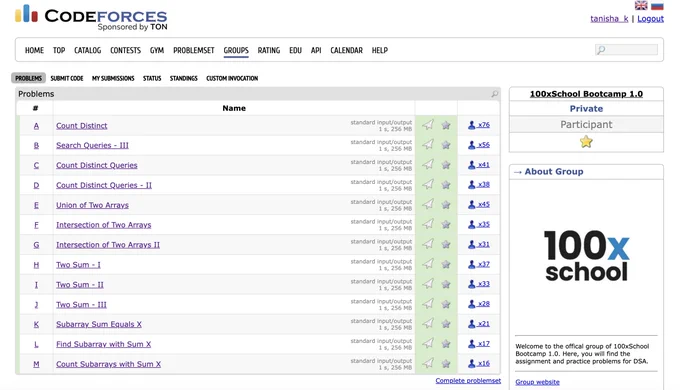Switch to MY SUBMISSIONS tab
This screenshot has height=390, width=680.
(x=113, y=79)
